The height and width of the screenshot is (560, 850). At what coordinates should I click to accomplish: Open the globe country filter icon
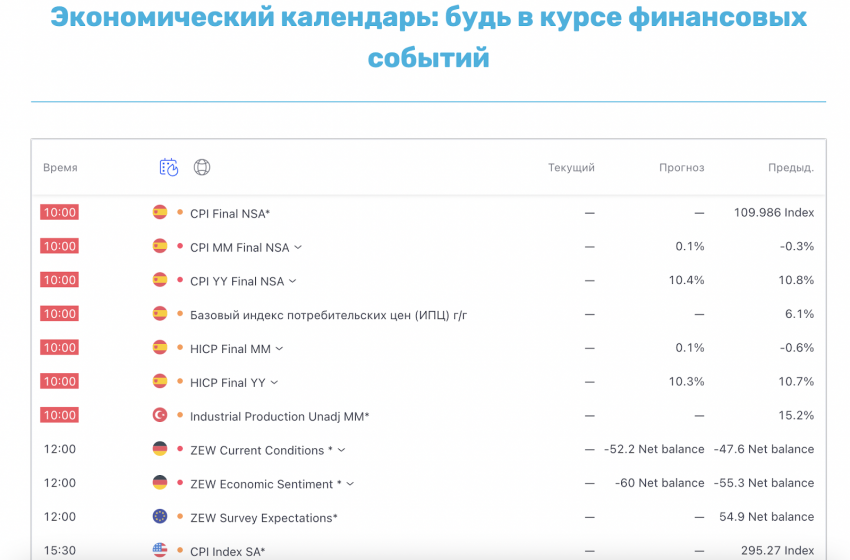[202, 167]
